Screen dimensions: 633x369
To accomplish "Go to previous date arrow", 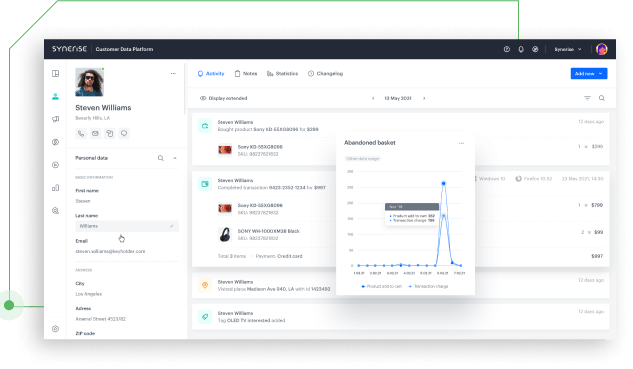I will click(373, 98).
